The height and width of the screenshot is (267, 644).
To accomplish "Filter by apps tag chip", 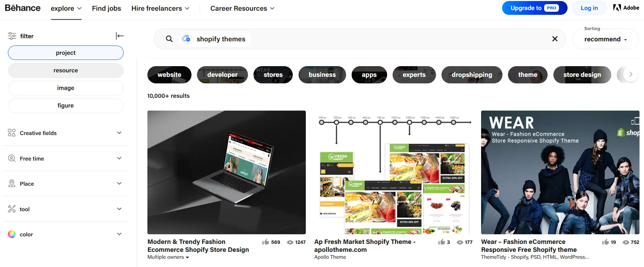I will click(369, 75).
